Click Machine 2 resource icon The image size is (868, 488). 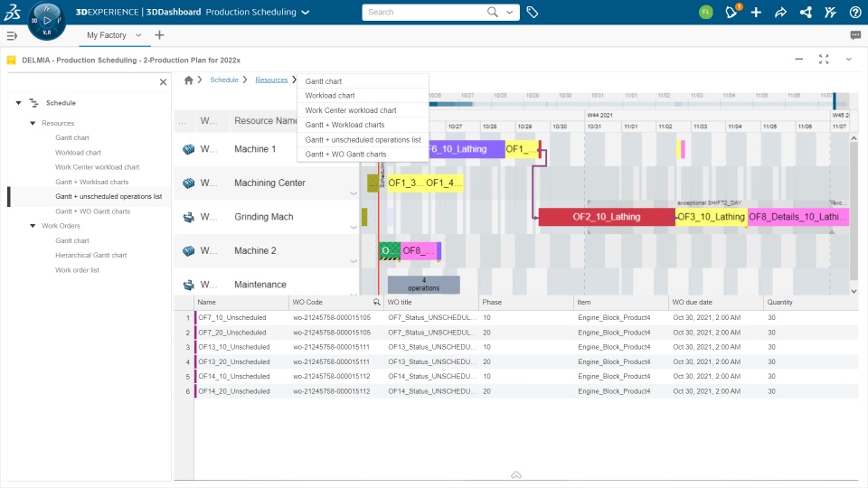point(189,250)
